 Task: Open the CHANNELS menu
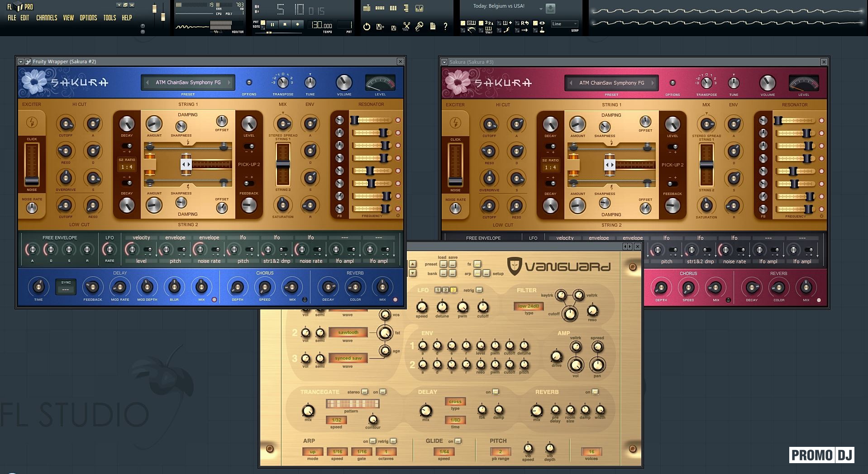[47, 18]
